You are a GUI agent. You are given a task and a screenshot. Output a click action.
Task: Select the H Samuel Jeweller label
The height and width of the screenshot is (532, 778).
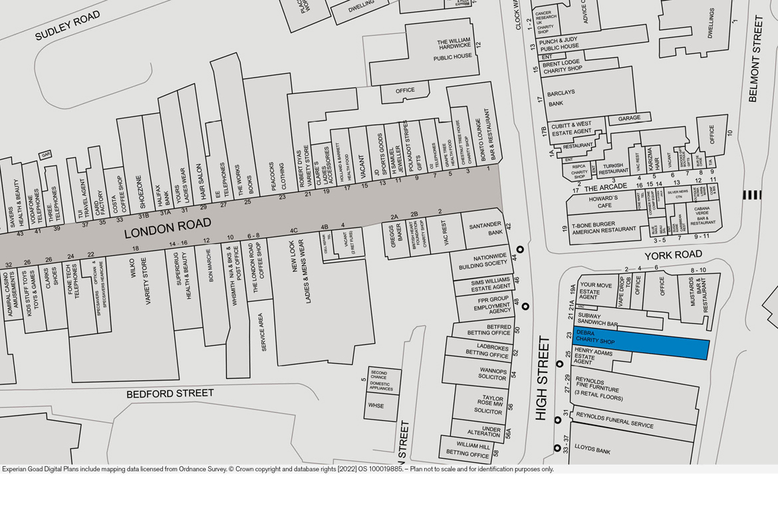coord(396,160)
